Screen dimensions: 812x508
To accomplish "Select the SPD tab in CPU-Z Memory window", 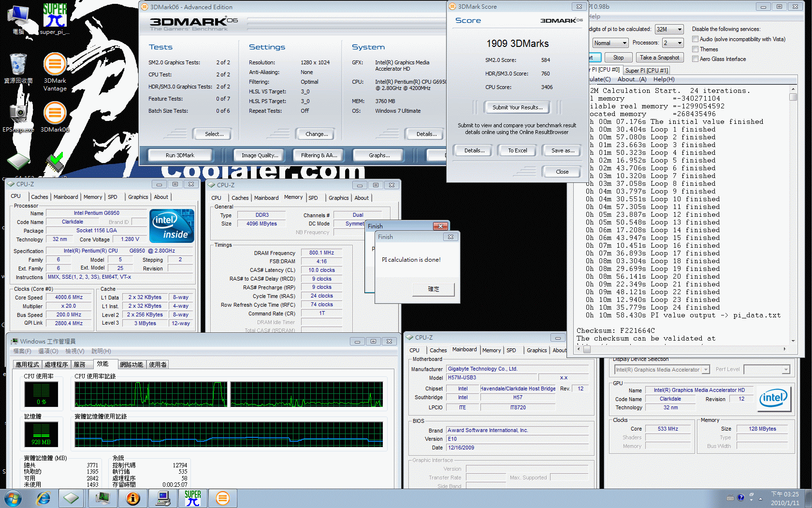I will pos(313,198).
